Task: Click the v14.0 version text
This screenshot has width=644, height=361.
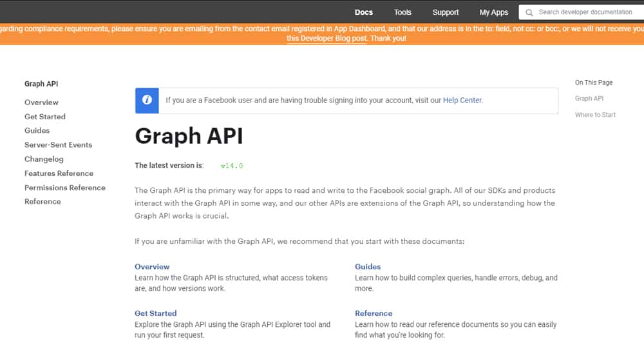Action: 232,166
